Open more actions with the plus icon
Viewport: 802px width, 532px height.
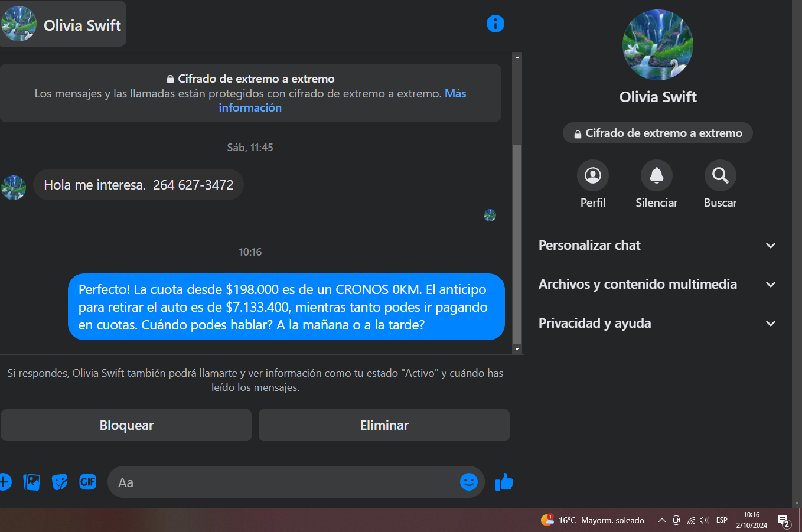pos(4,482)
